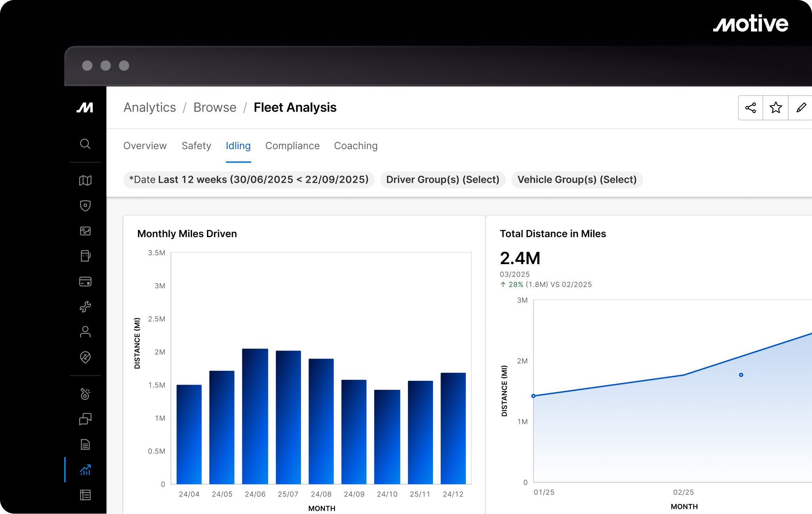Image resolution: width=812 pixels, height=514 pixels.
Task: Open the maintenance wrench icon
Action: pos(85,307)
